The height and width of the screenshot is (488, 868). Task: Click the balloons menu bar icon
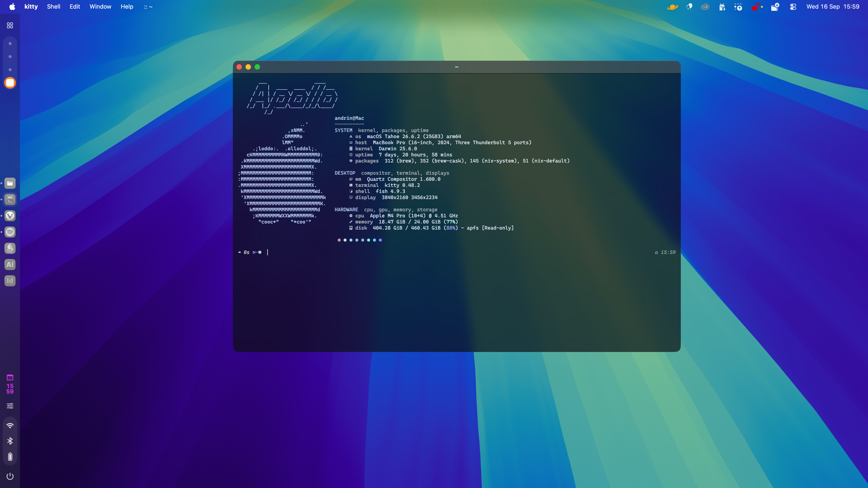[689, 7]
